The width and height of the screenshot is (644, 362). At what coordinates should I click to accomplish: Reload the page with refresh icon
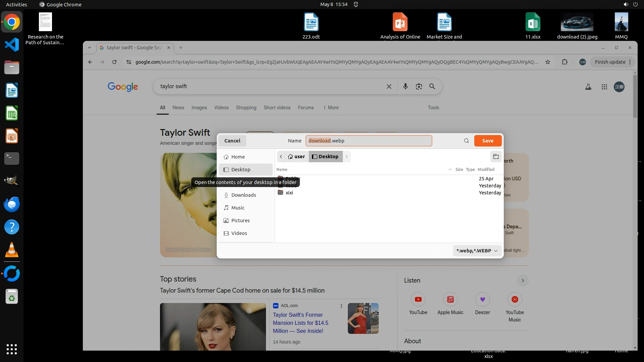pyautogui.click(x=114, y=62)
